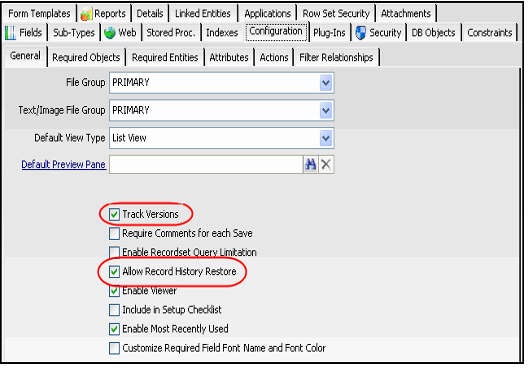Toggle Enable Recordset Query Limitation checkbox
This screenshot has width=528, height=373.
coord(114,252)
